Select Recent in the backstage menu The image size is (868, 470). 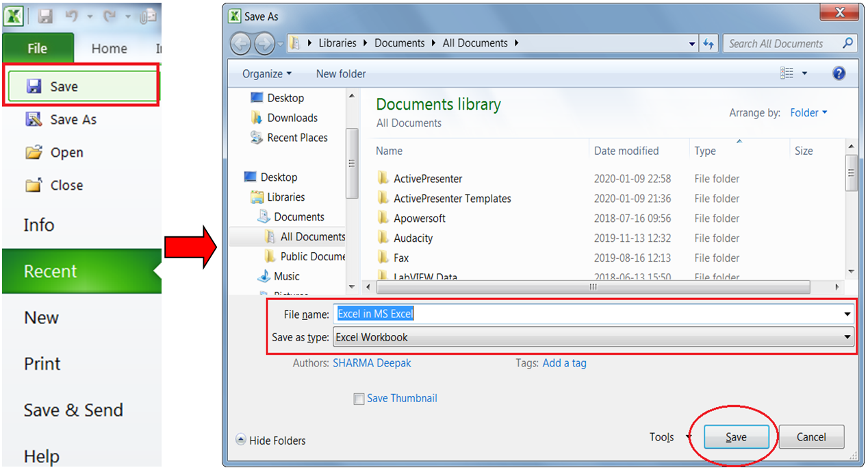[81, 271]
